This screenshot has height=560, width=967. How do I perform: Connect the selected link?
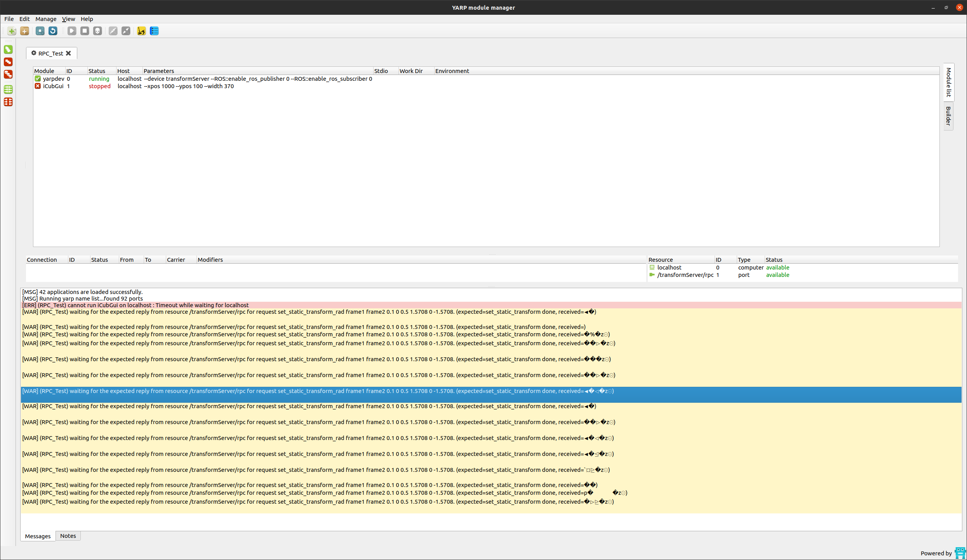(113, 31)
